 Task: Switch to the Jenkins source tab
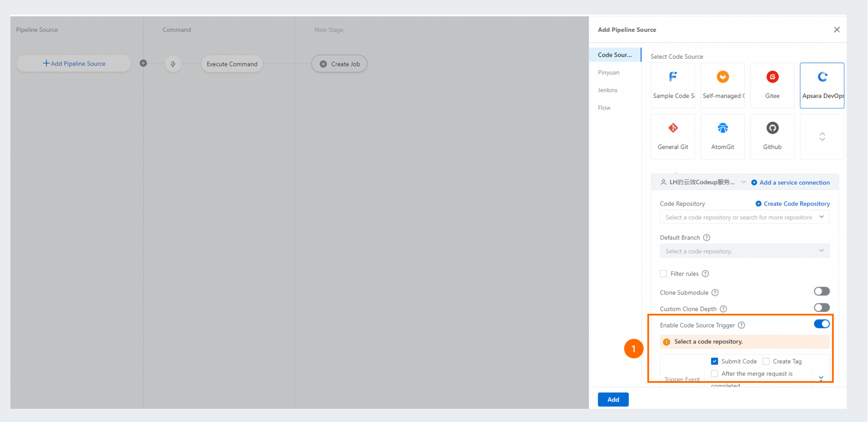click(608, 90)
